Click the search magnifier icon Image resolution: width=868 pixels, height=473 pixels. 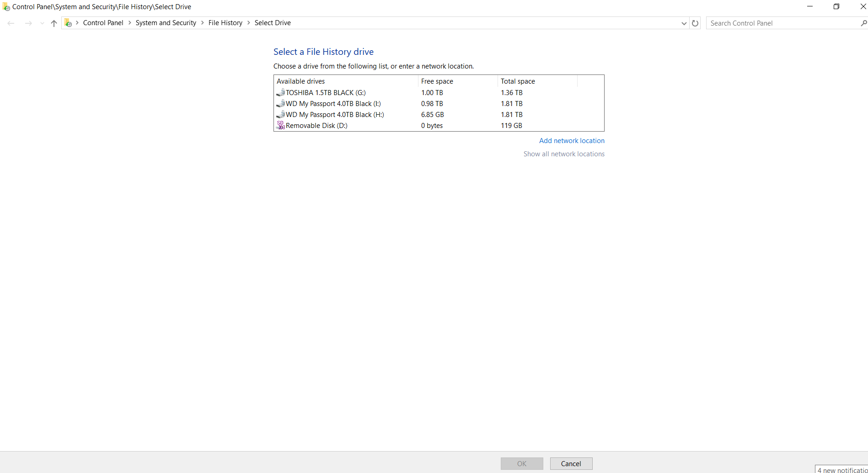(x=864, y=23)
